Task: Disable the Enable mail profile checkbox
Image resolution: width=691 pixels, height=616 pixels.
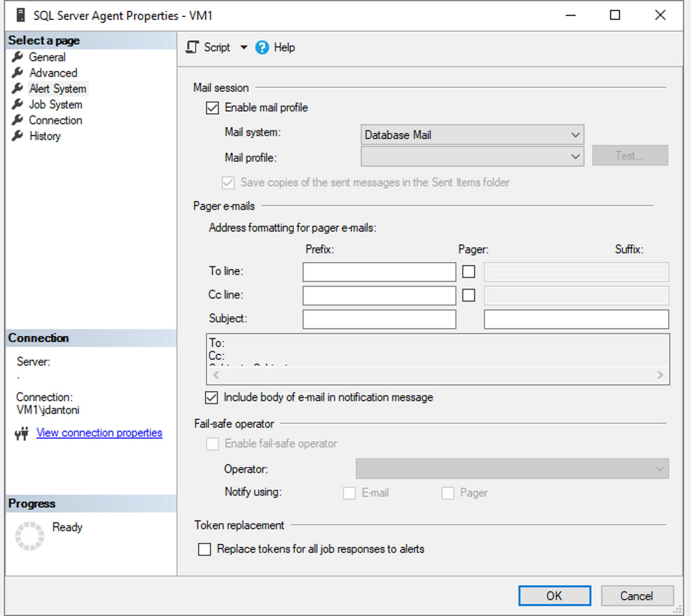Action: pyautogui.click(x=212, y=108)
